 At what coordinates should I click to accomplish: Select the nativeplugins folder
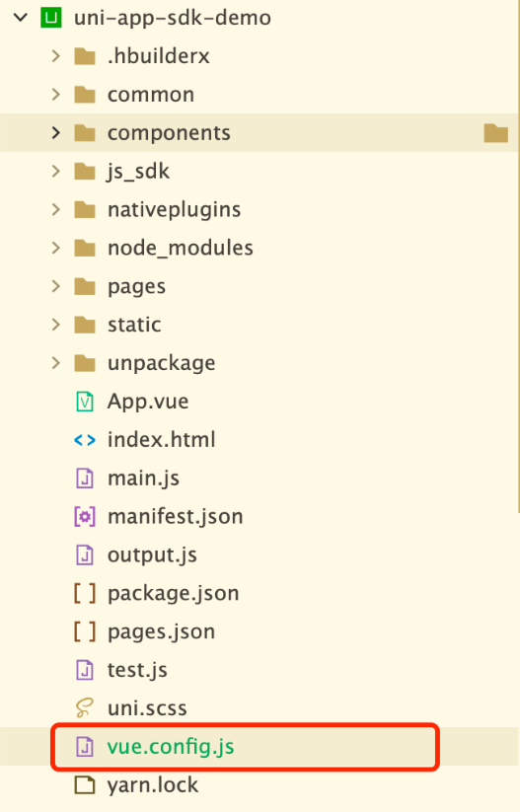(174, 210)
